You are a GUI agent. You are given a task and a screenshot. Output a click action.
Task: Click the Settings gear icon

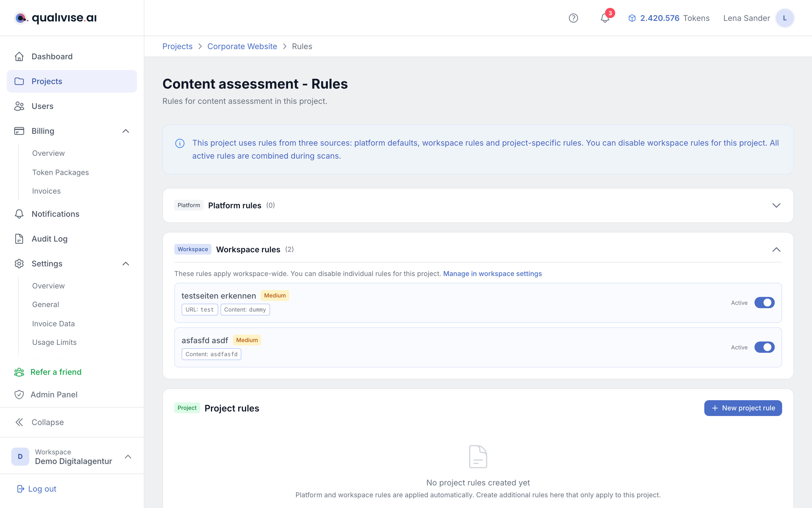pos(19,264)
